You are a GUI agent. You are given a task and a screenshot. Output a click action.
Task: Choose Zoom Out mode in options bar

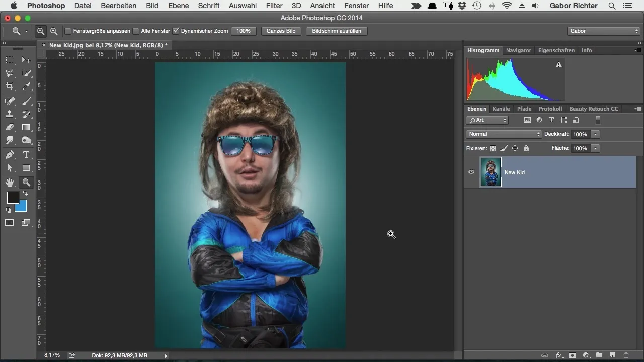53,31
